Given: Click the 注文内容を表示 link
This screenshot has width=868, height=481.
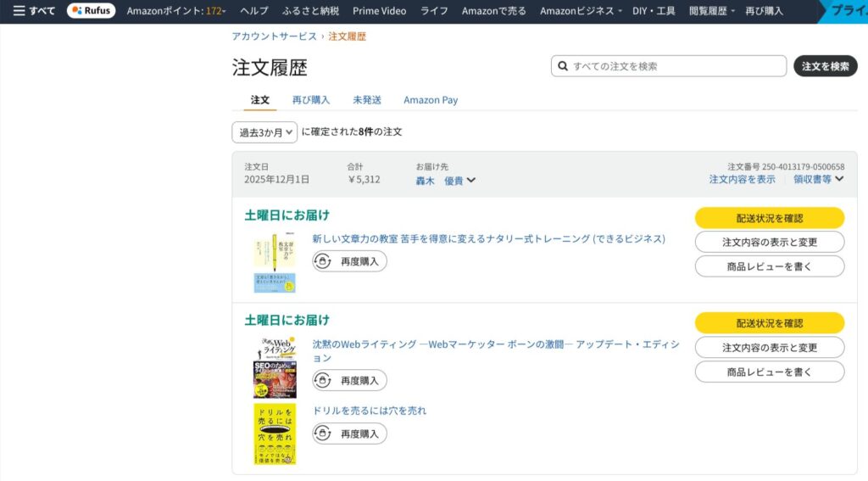Looking at the screenshot, I should [x=742, y=179].
